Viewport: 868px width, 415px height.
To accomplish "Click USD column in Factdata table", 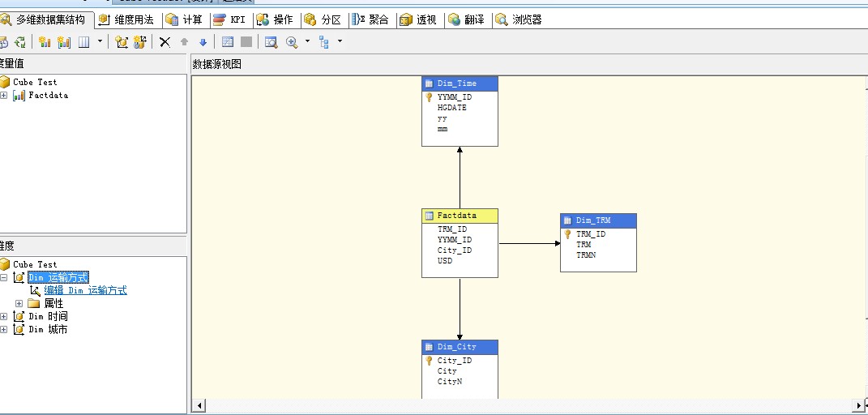I will click(444, 261).
